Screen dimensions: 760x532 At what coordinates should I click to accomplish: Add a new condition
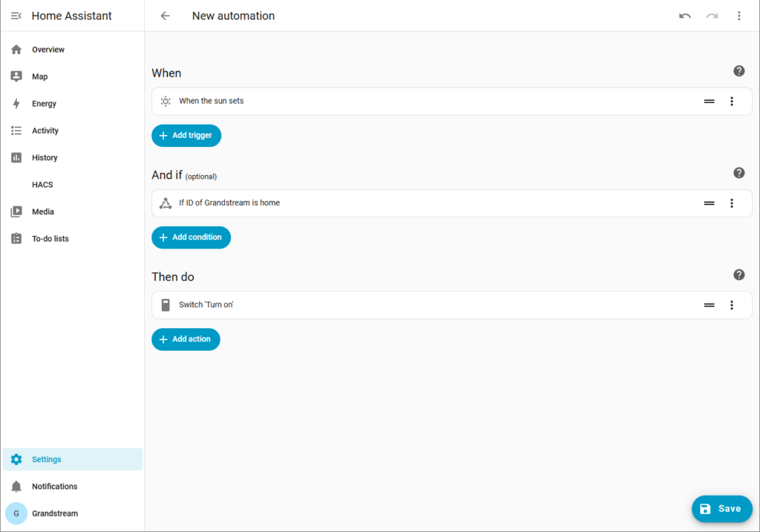tap(191, 237)
